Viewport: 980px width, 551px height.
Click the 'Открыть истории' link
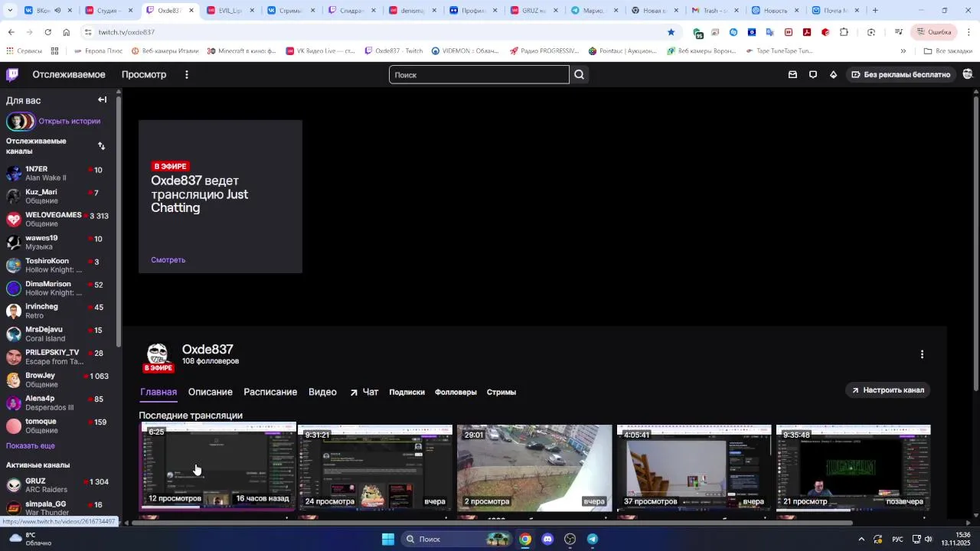point(70,121)
